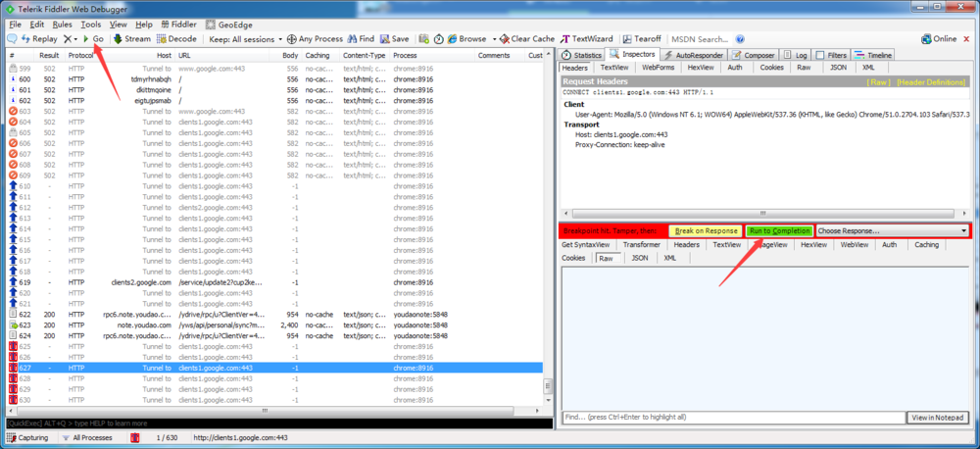Click the upload arrow icon on session 610
The height and width of the screenshot is (449, 980).
pyautogui.click(x=13, y=186)
